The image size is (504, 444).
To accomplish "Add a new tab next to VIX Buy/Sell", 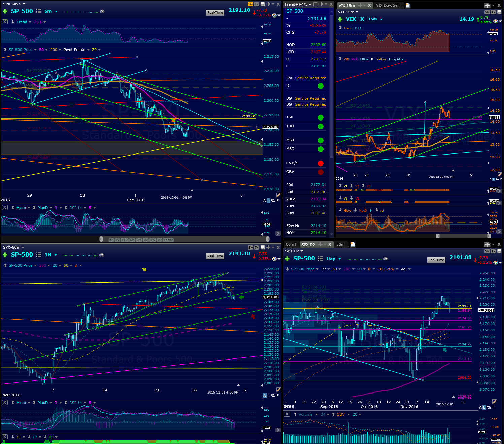I will pyautogui.click(x=408, y=5).
